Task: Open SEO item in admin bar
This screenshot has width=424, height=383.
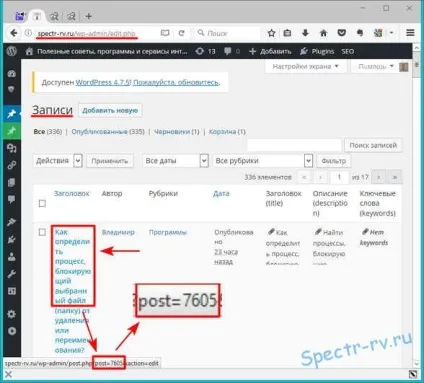Action: pos(348,51)
